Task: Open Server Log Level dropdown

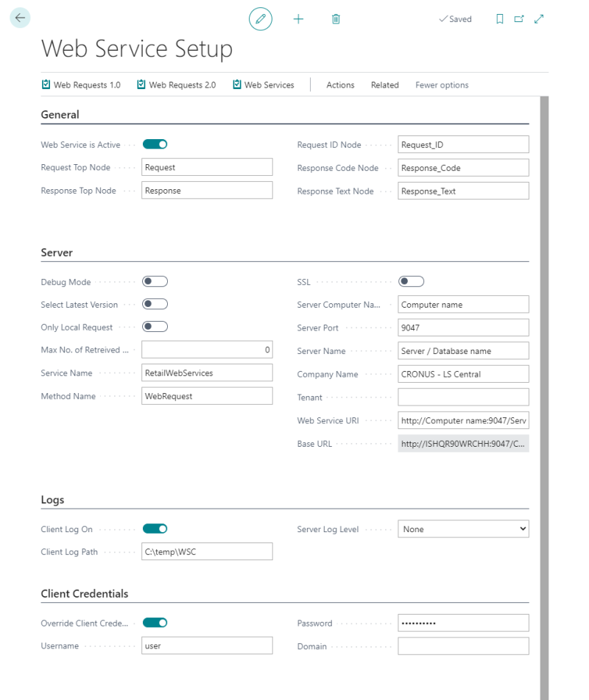Action: coord(464,528)
